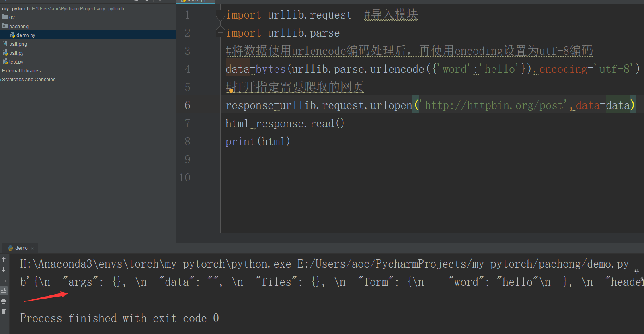
Task: Click encoding='utf-8' argument on line 4
Action: [587, 69]
